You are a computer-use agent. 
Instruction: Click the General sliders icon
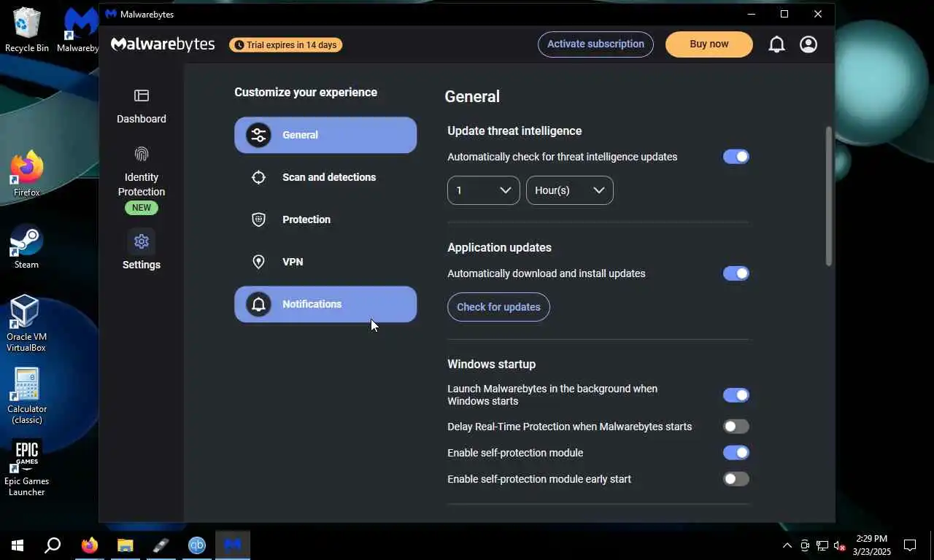coord(258,135)
